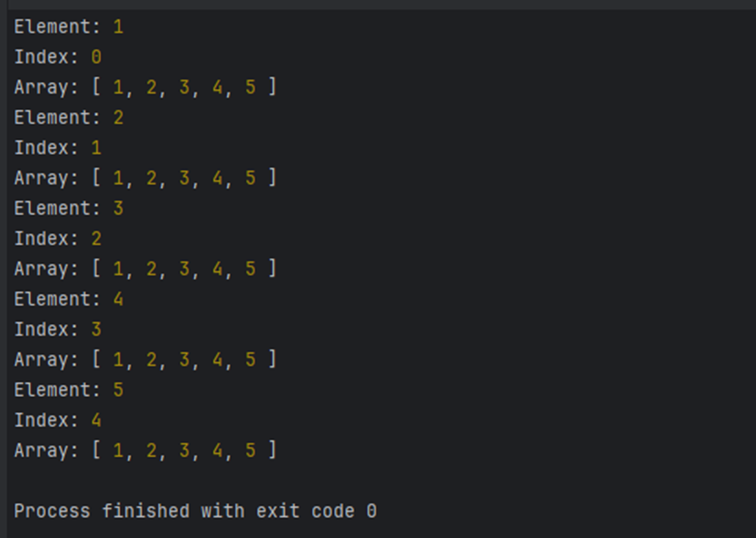
Task: Click the "Index: 2" output line
Action: tap(57, 239)
